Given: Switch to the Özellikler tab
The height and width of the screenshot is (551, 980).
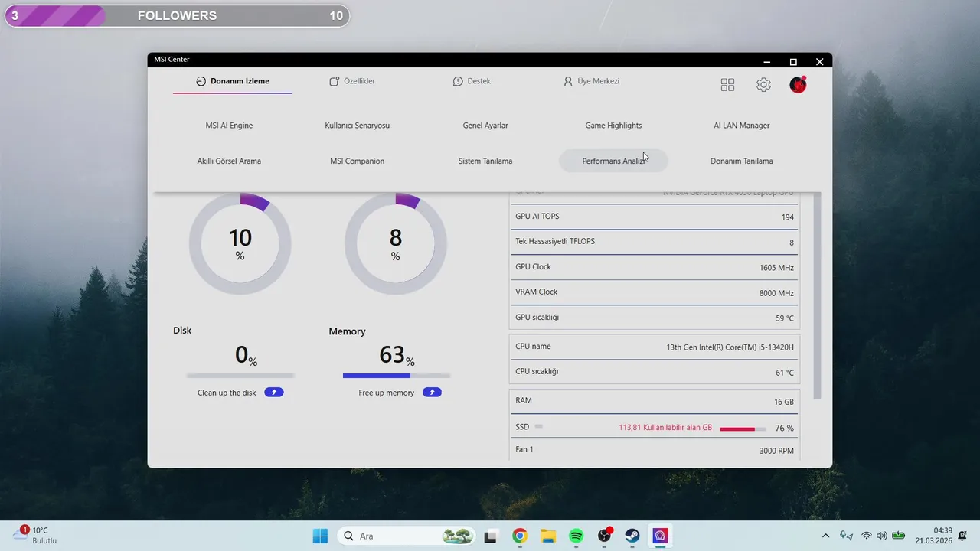Looking at the screenshot, I should (x=352, y=81).
